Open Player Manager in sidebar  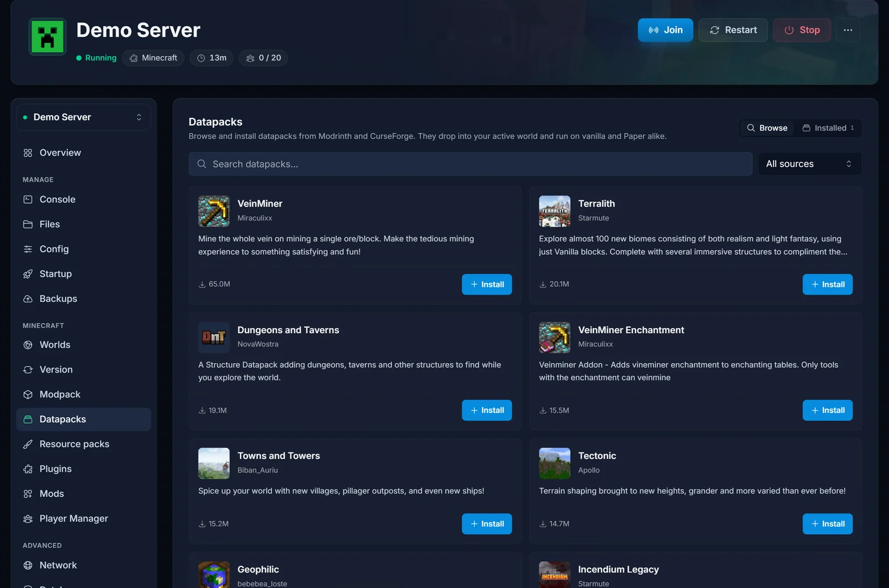click(x=83, y=519)
